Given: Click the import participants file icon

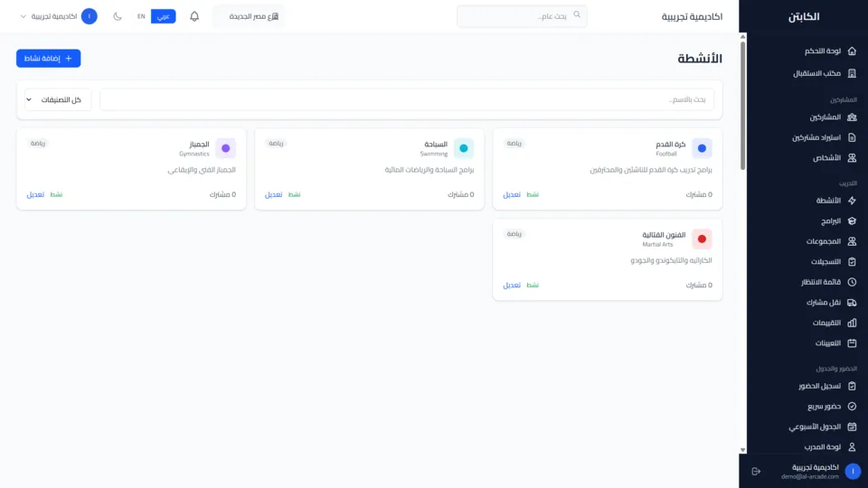Looking at the screenshot, I should (852, 137).
